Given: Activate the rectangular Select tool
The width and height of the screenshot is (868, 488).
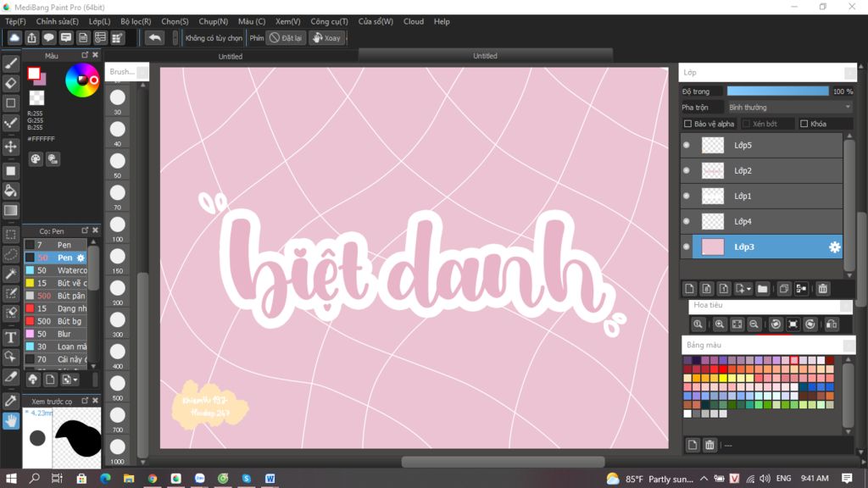Looking at the screenshot, I should point(10,235).
